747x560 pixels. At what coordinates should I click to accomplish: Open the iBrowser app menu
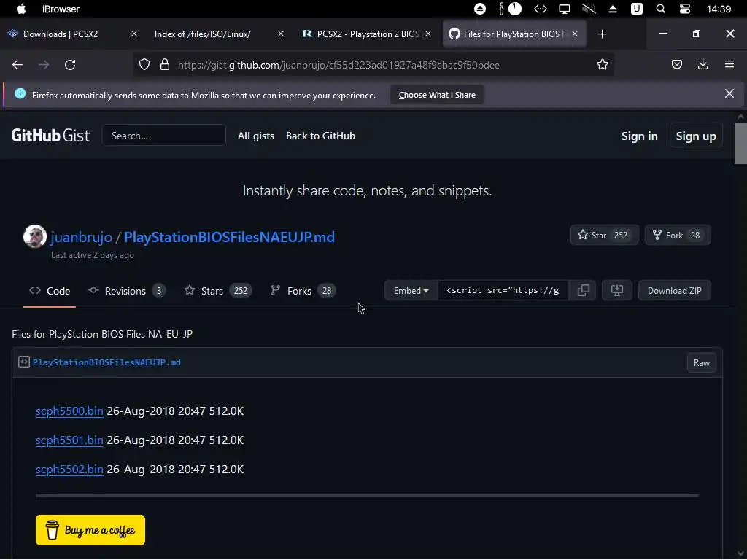[61, 9]
